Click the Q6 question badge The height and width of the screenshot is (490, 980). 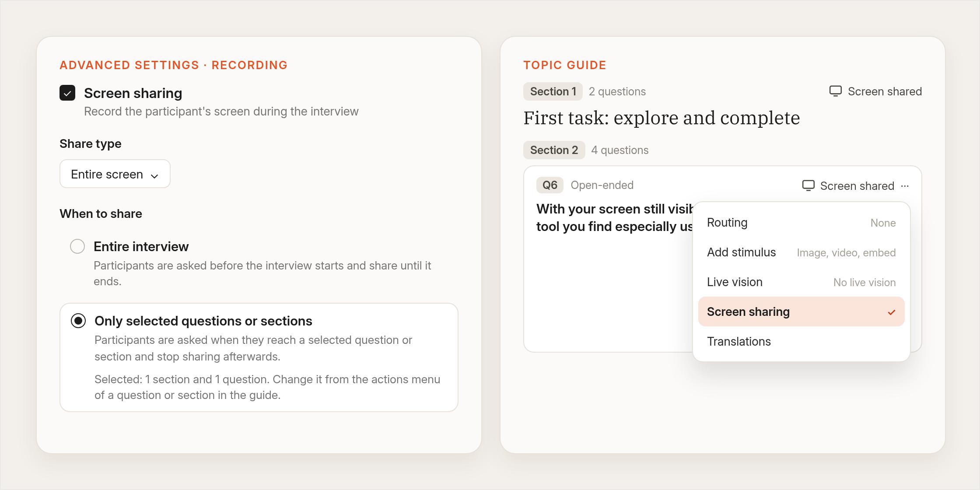click(x=550, y=185)
